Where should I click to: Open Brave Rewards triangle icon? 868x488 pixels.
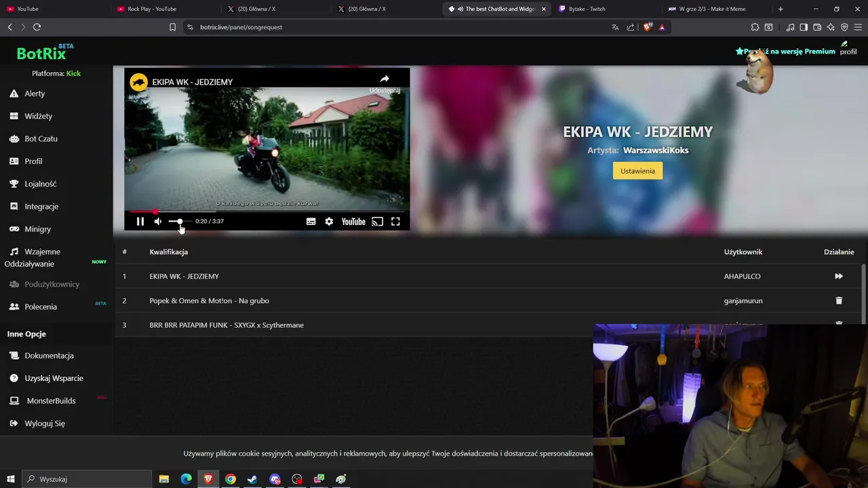coord(662,27)
